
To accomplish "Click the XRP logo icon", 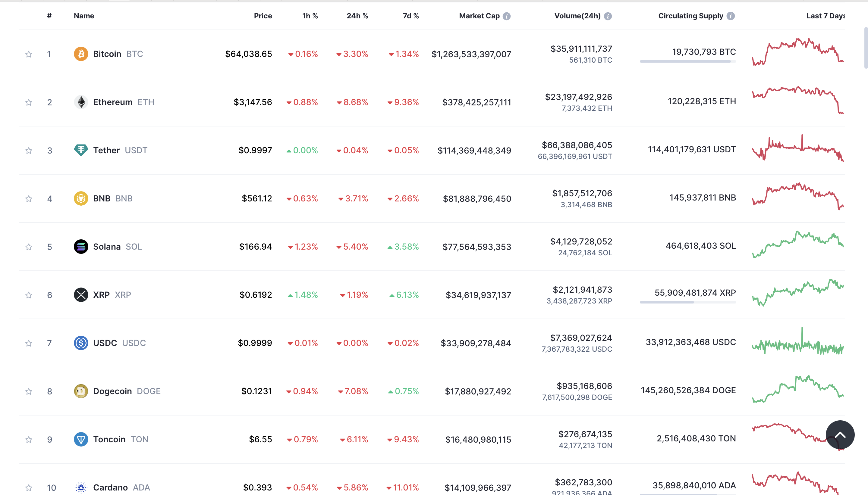I will (x=81, y=295).
